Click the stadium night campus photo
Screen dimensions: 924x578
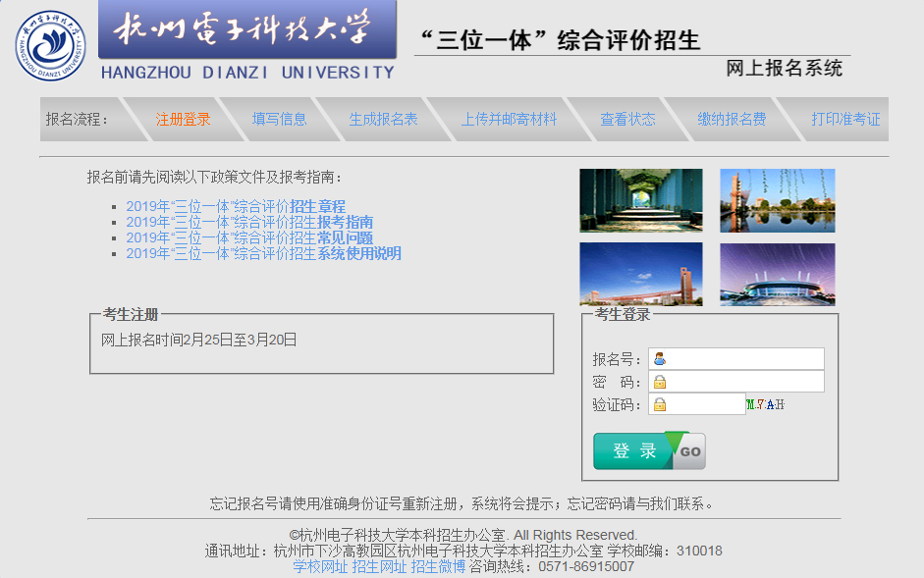pos(778,274)
